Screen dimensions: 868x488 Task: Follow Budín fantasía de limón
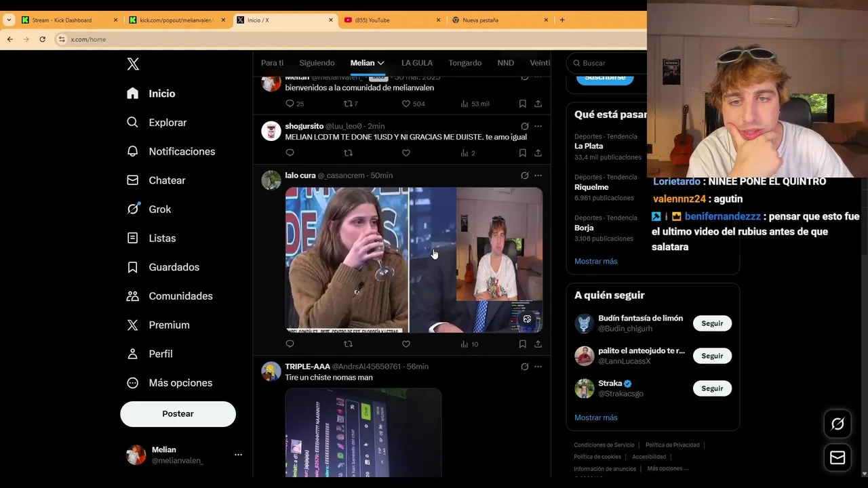[712, 323]
